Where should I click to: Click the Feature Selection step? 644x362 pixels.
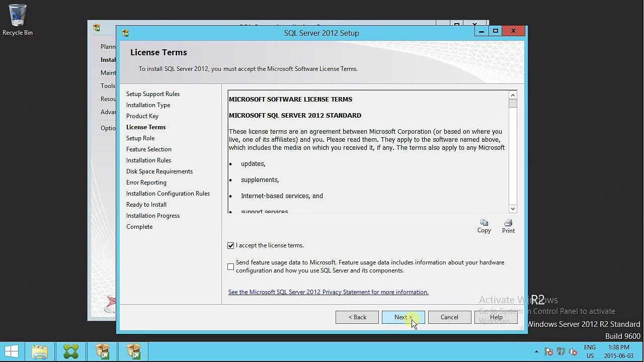[149, 149]
